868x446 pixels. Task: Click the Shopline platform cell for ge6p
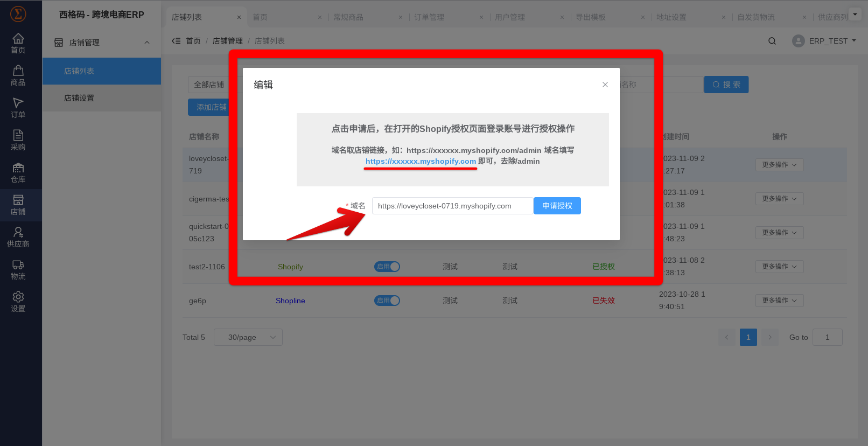(290, 301)
